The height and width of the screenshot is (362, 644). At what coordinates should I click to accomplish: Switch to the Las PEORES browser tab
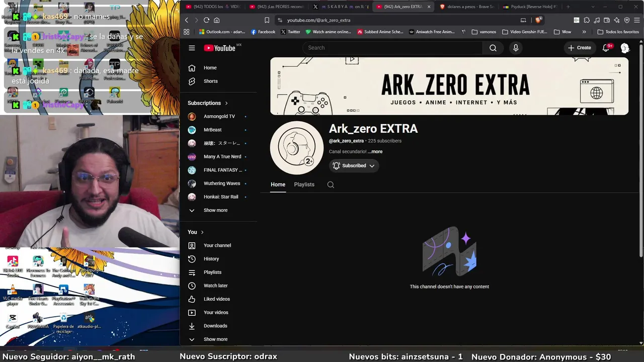pos(277,7)
